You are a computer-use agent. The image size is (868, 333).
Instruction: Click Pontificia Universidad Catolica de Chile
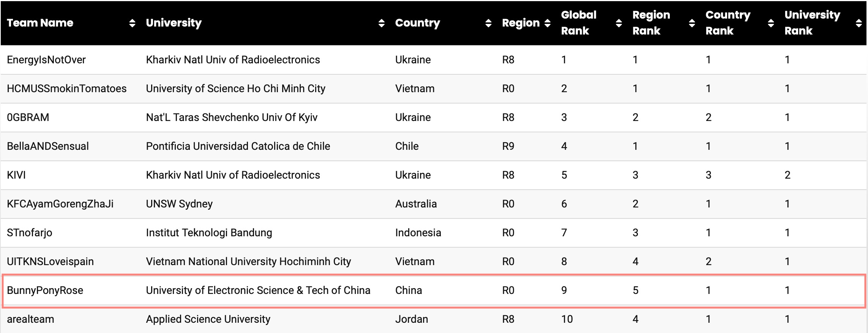point(238,146)
